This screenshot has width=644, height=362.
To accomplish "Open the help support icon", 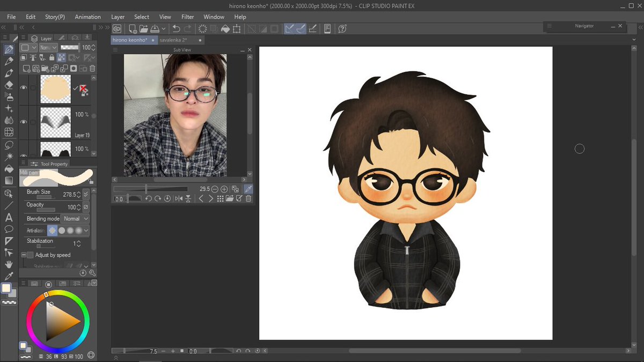I will point(342,29).
